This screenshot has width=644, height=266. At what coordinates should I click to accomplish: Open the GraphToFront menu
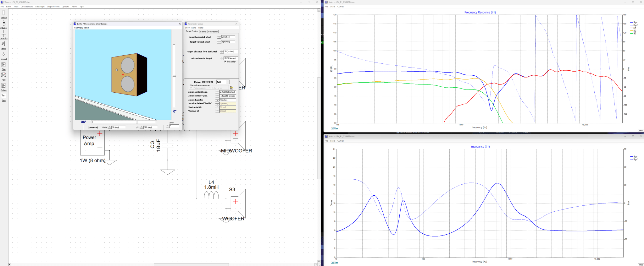(x=53, y=7)
